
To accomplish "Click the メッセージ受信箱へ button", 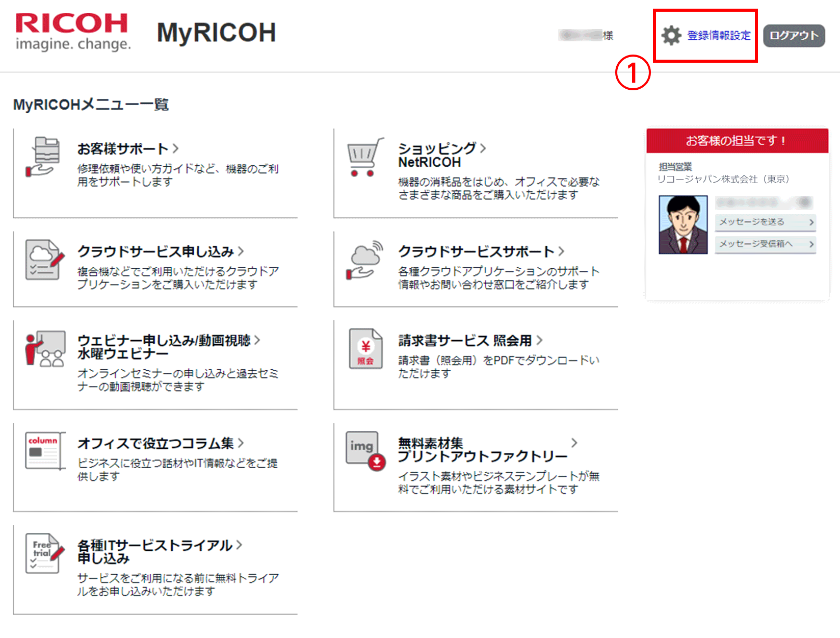I will [x=766, y=244].
